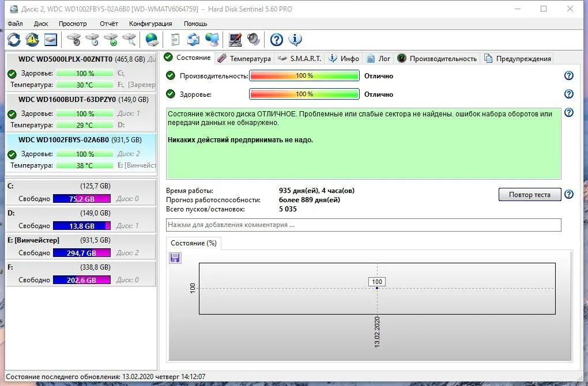Click the disk with clock test icon

click(x=92, y=39)
